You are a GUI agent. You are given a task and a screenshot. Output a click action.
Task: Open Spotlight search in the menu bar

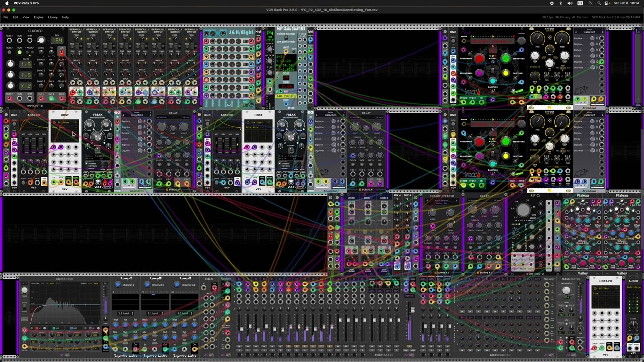pyautogui.click(x=599, y=3)
